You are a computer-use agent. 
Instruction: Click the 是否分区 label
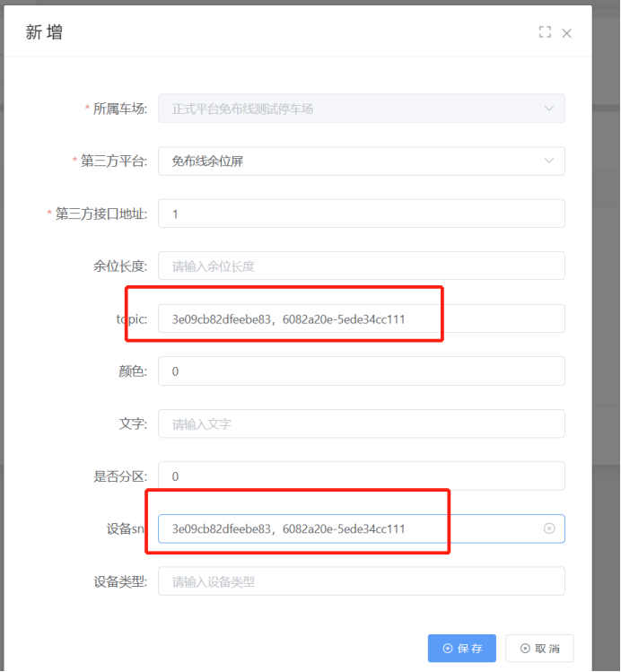tap(120, 476)
